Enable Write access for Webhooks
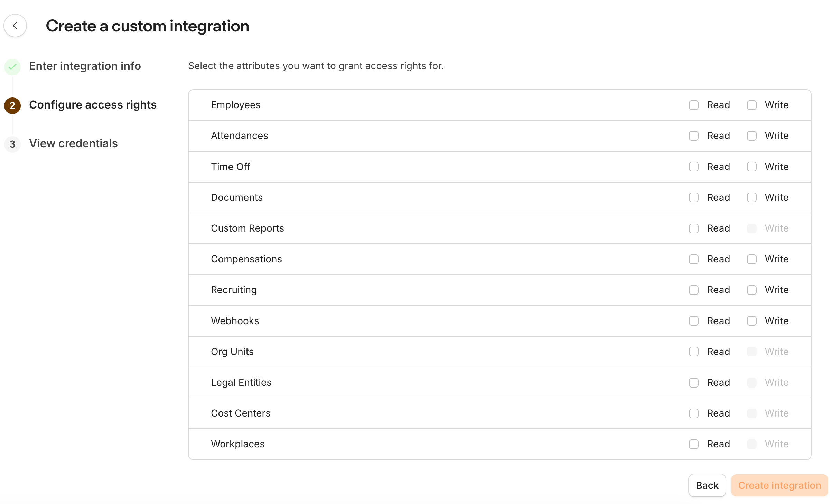 pos(751,321)
